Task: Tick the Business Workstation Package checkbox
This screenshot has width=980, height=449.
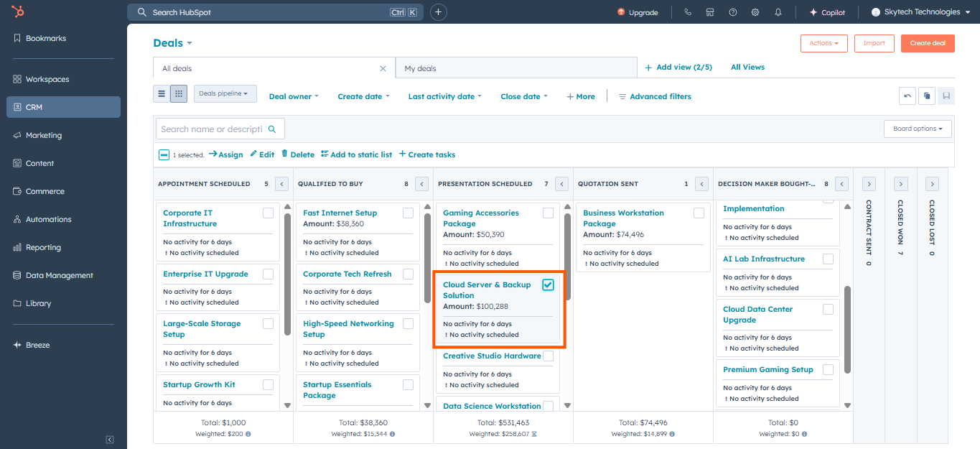Action: (x=699, y=213)
